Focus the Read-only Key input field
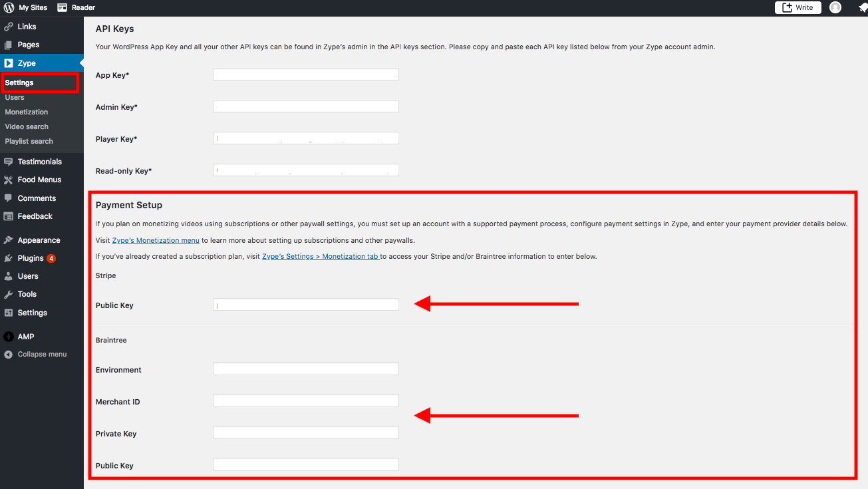The image size is (868, 489). (306, 170)
